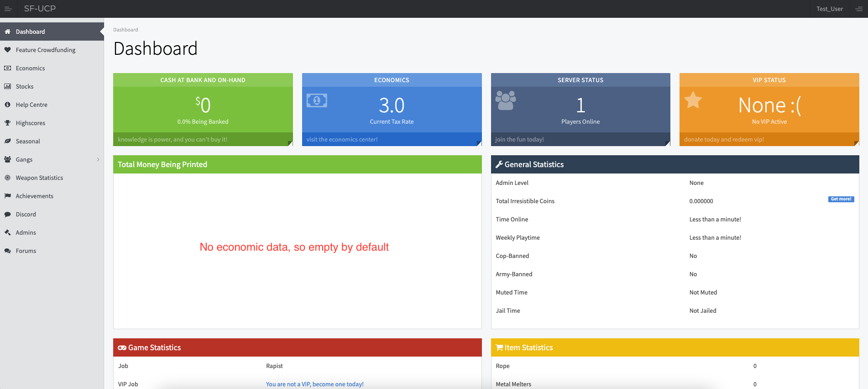
Task: Open the Test_User account menu
Action: [829, 9]
